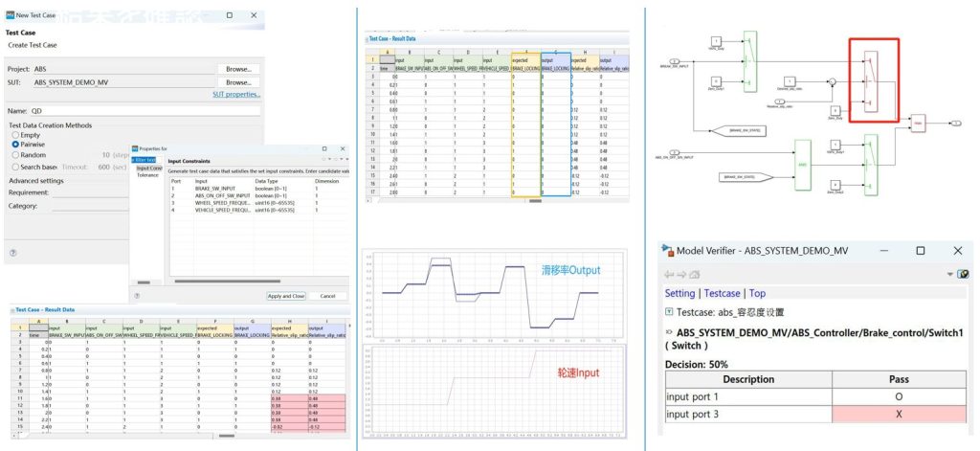Go to the Testcase link in Model Verifier
Image resolution: width=980 pixels, height=451 pixels.
tap(723, 294)
